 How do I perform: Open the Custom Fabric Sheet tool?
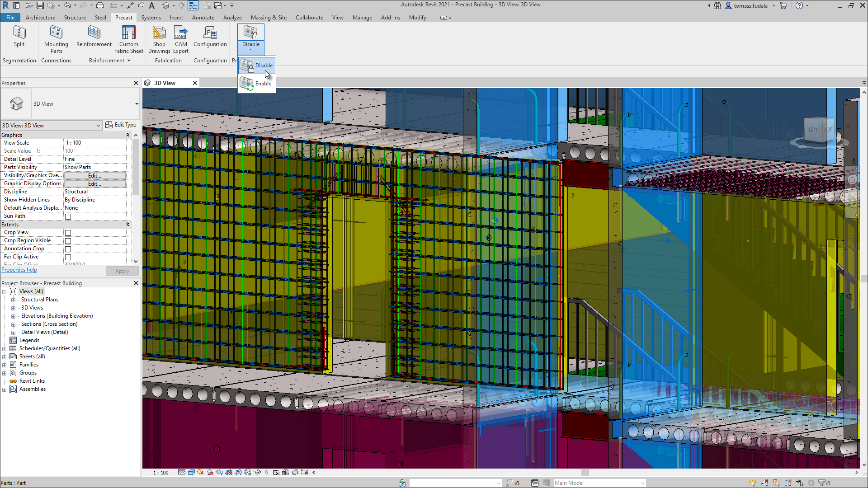(129, 40)
